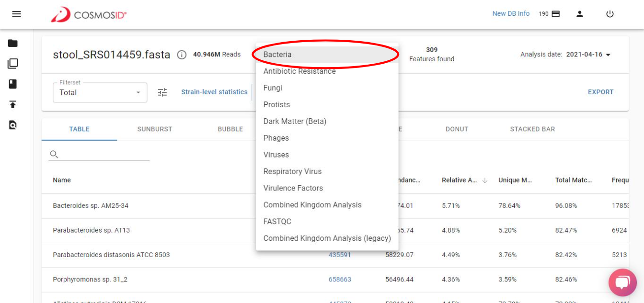Viewport: 644px width, 303px height.
Task: Switch to the BUBBLE tab
Action: pos(230,129)
